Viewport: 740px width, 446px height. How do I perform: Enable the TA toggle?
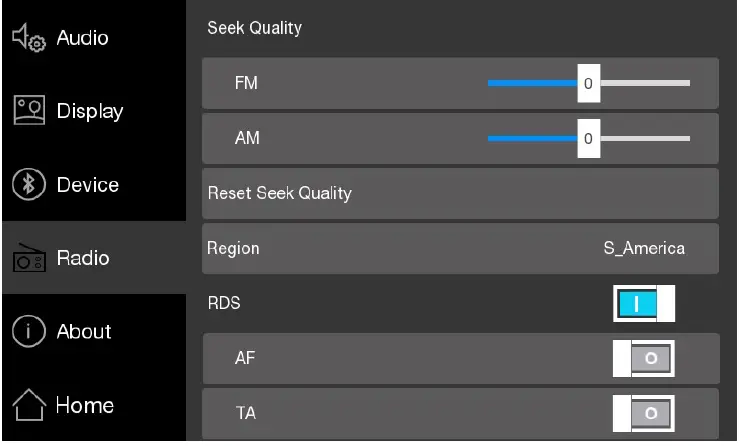644,412
